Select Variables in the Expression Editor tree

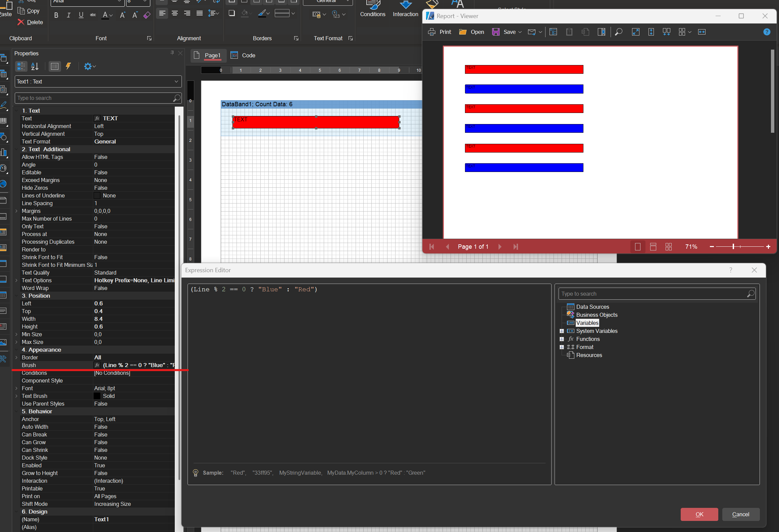click(x=587, y=323)
